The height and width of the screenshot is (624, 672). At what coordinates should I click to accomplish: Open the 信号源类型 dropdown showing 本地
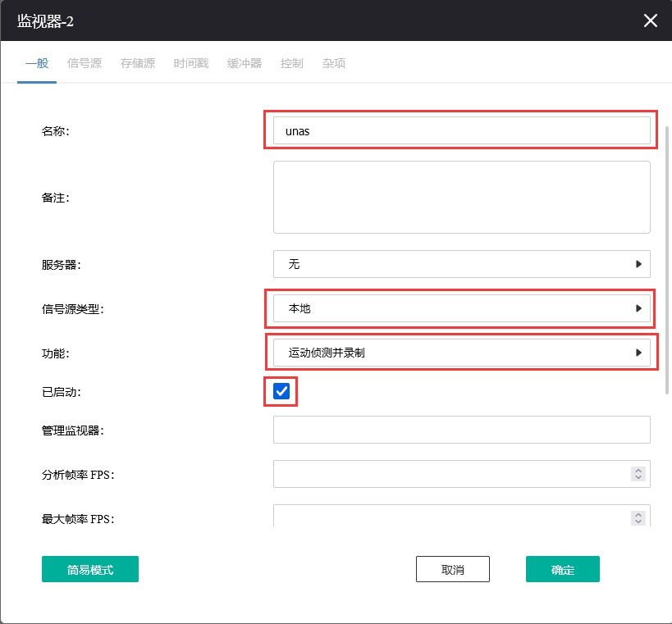pyautogui.click(x=461, y=308)
